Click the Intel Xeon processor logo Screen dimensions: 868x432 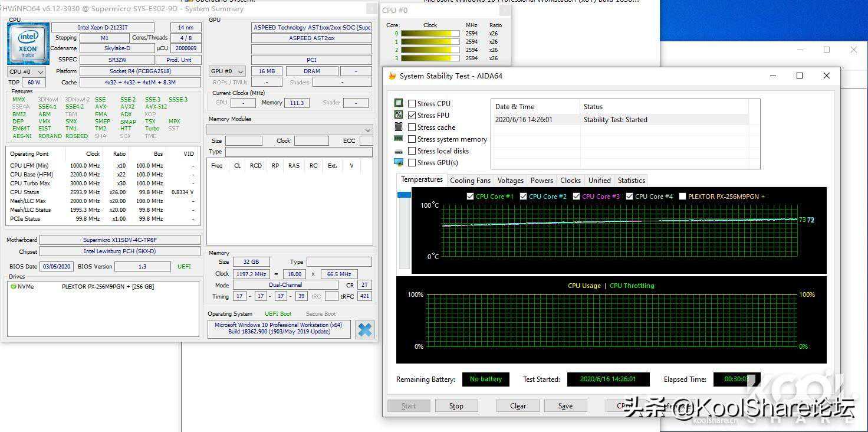[x=28, y=44]
